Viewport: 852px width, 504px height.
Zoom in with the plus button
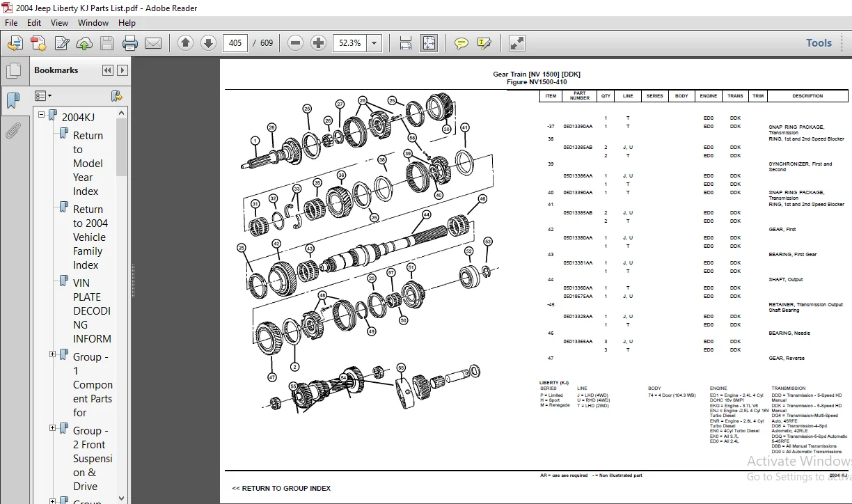tap(318, 43)
